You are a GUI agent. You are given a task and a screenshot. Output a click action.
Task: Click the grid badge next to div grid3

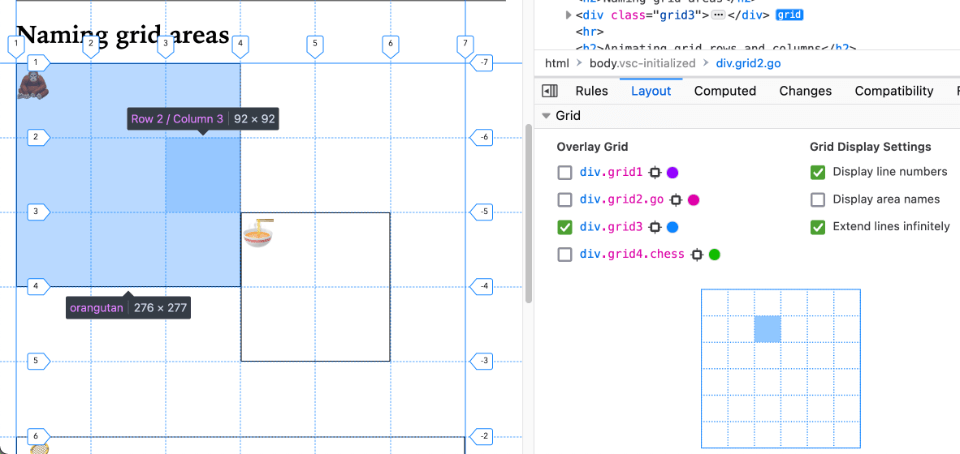(x=789, y=15)
